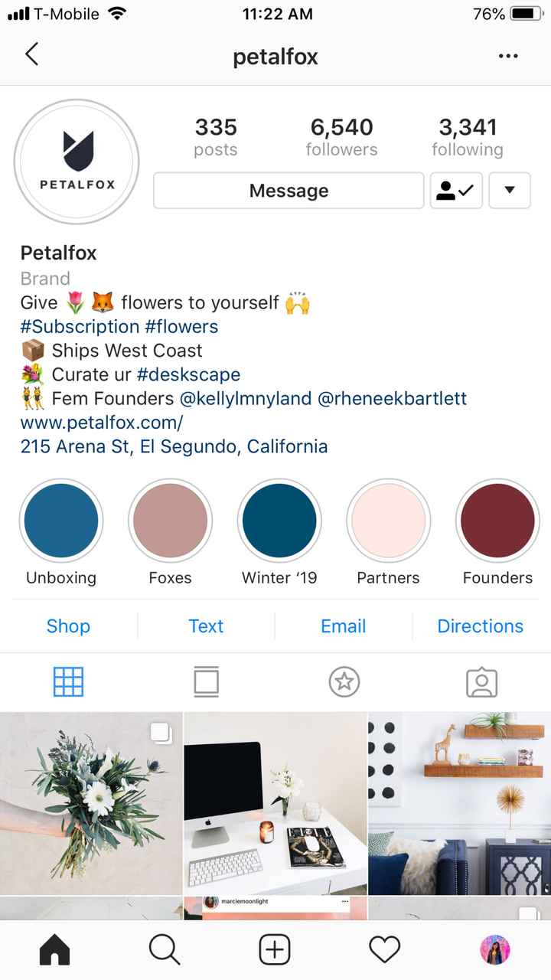Open Search with the magnifier icon
This screenshot has height=980, width=551.
click(164, 950)
